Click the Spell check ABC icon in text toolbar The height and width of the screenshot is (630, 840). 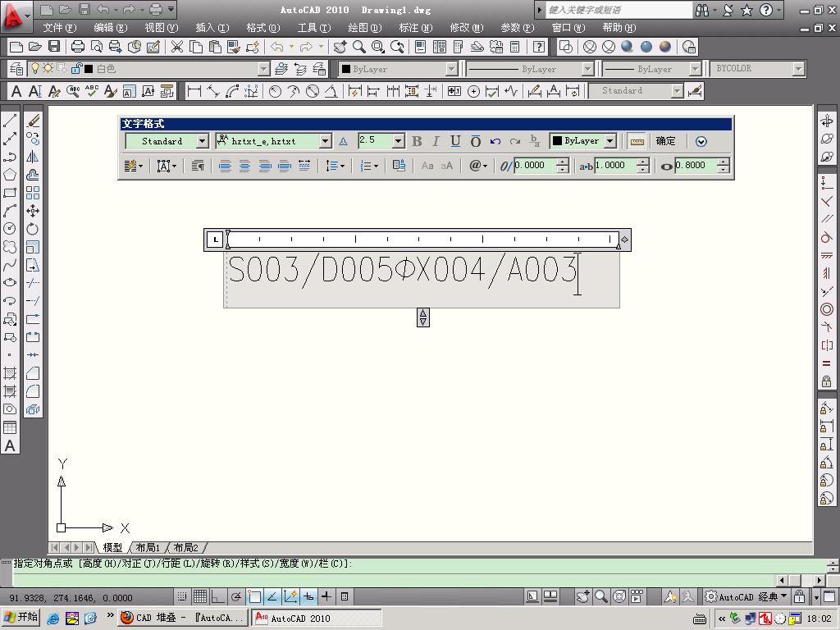coord(92,91)
